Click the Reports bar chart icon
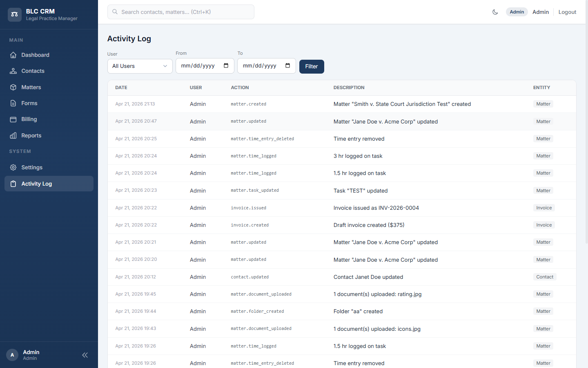The height and width of the screenshot is (368, 588). click(x=13, y=135)
